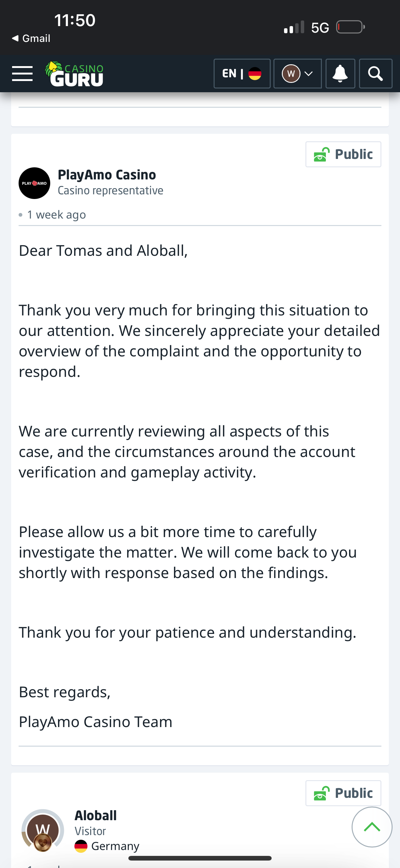The image size is (400, 868).
Task: Tap the '1 week ago' timestamp
Action: [x=56, y=215]
